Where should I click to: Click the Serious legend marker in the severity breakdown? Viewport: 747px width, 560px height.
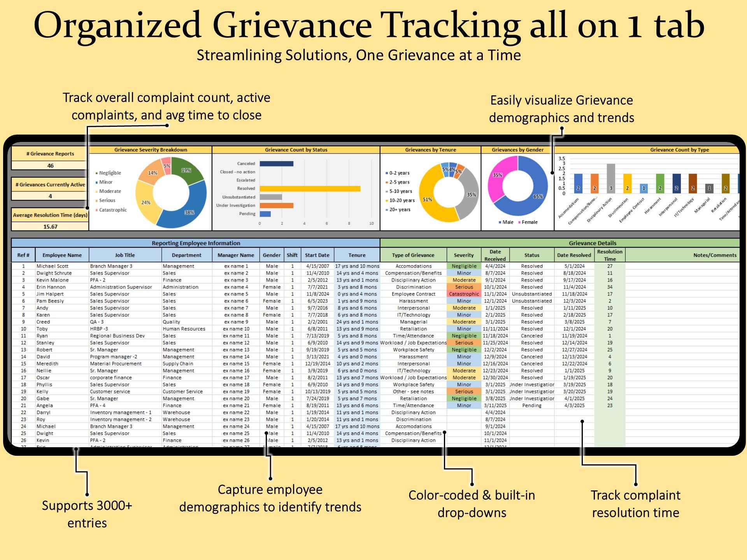tap(97, 200)
